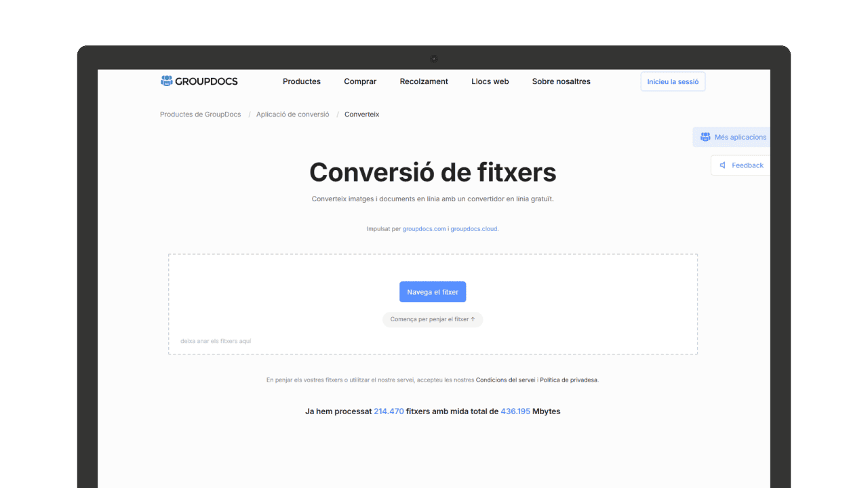The image size is (868, 488).
Task: Follow the groupdocs.com link
Action: pyautogui.click(x=424, y=229)
